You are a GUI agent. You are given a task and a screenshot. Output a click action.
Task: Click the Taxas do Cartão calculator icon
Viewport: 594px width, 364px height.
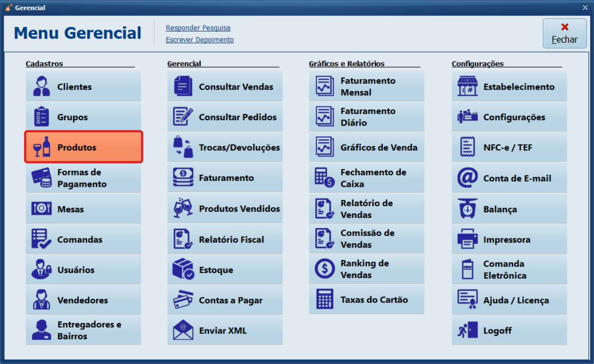coord(325,299)
